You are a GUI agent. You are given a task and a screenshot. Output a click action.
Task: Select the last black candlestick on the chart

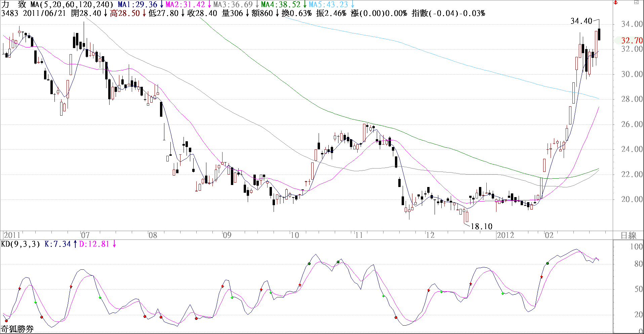tap(599, 34)
